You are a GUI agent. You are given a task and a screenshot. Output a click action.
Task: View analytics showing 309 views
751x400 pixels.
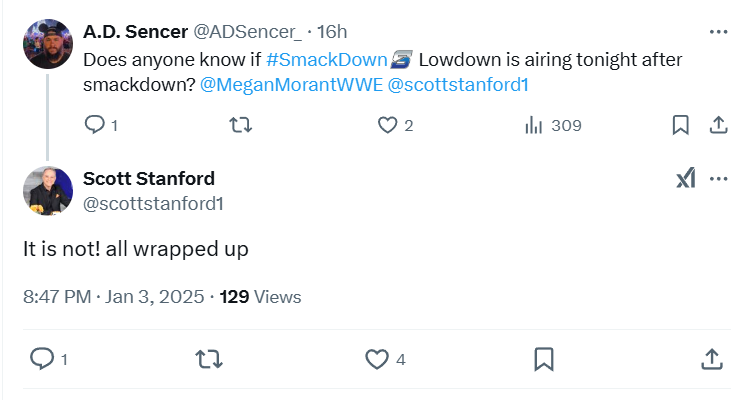click(536, 125)
